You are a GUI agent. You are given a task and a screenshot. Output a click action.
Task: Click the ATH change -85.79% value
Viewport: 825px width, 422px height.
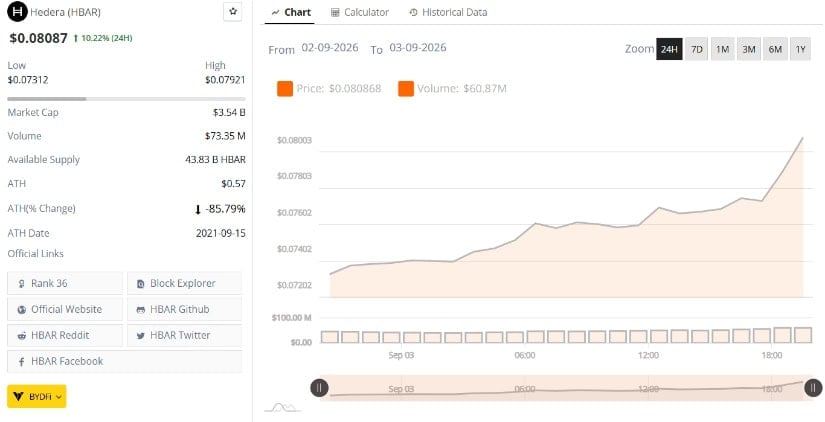tap(220, 209)
